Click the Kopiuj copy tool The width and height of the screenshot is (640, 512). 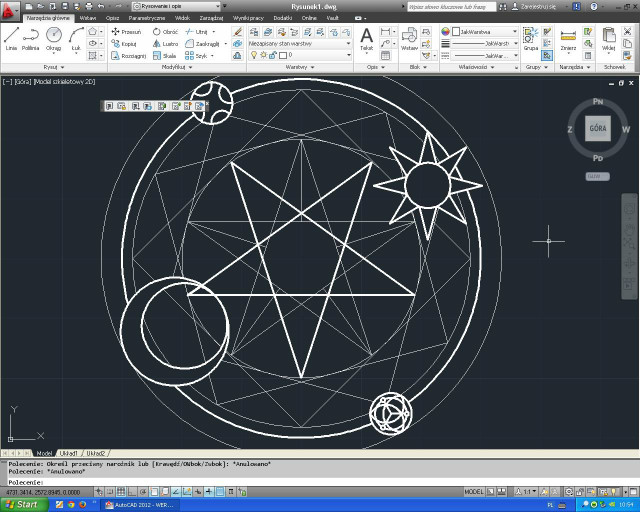tap(124, 44)
